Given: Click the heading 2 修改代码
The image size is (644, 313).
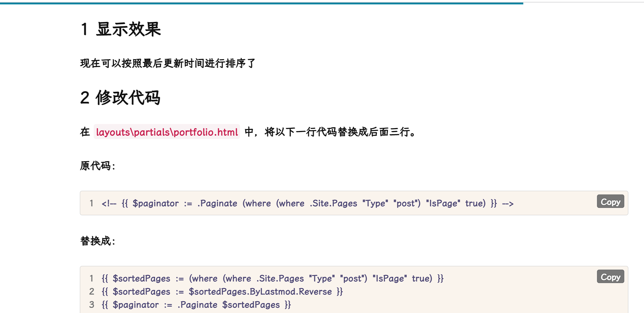Looking at the screenshot, I should (x=120, y=98).
